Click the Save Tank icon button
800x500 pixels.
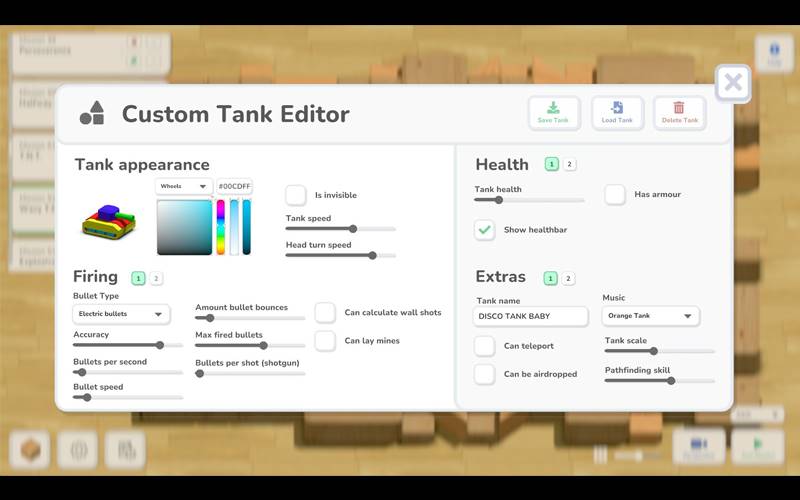tap(553, 113)
